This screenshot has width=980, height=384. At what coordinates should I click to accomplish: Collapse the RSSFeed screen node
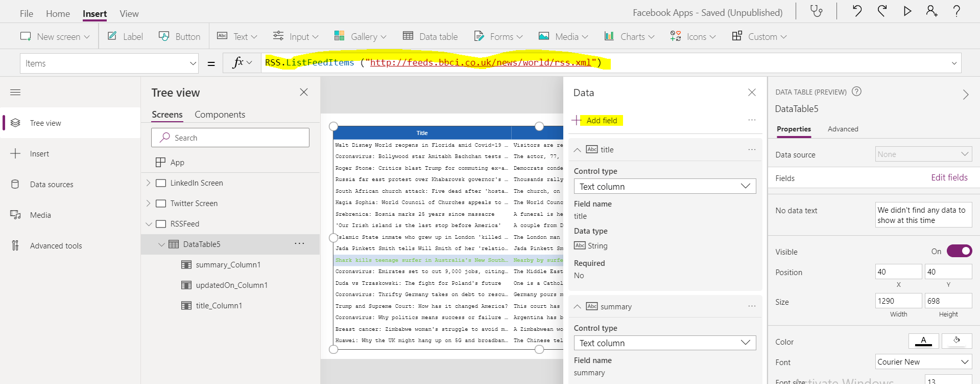pos(149,224)
